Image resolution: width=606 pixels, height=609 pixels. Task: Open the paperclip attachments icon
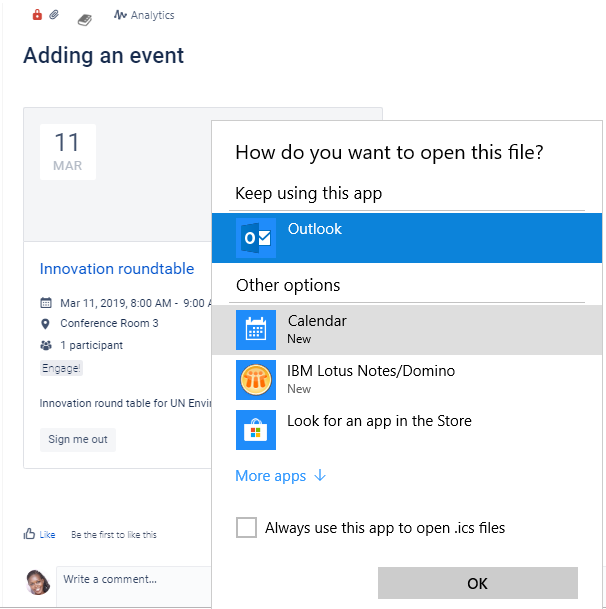pyautogui.click(x=54, y=15)
